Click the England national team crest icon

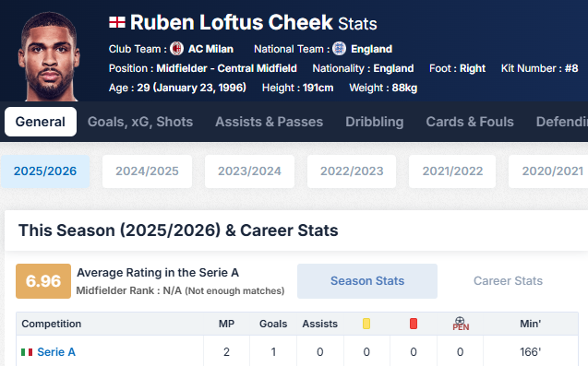click(339, 49)
